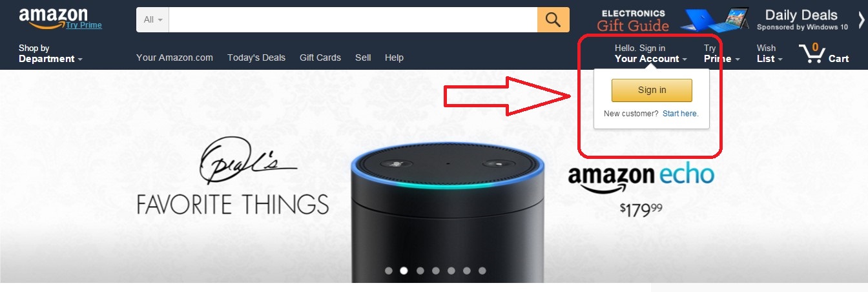Open the Help page
Viewport: 868px width, 292px height.
pos(394,57)
